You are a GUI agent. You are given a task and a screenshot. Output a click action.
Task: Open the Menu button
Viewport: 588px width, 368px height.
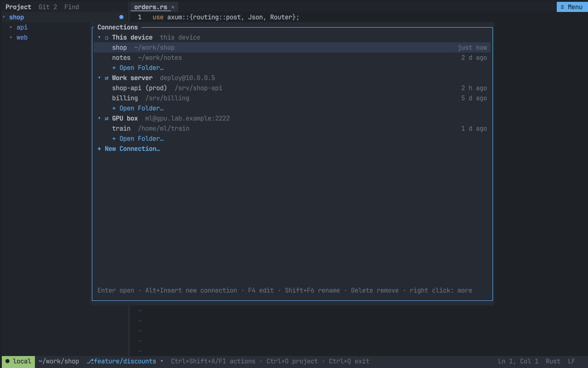coord(571,7)
